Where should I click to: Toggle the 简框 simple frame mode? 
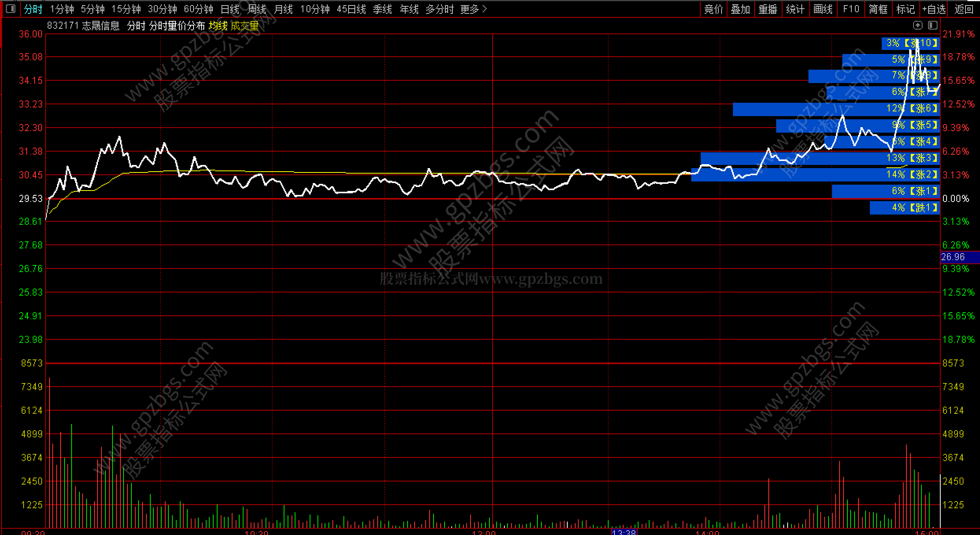pyautogui.click(x=878, y=9)
